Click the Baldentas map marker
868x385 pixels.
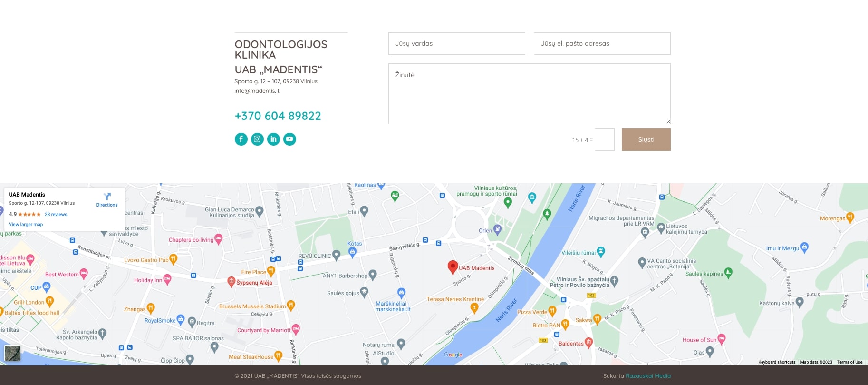coord(588,343)
